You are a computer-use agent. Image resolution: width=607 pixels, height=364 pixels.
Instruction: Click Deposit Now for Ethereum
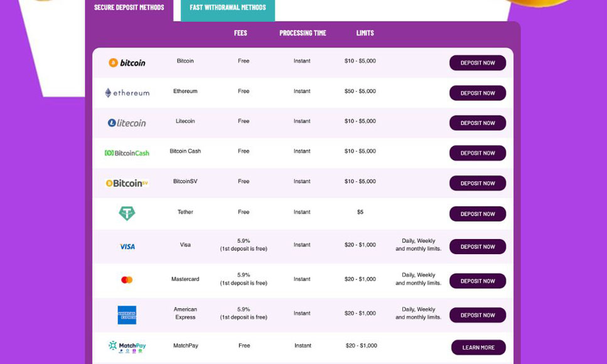477,93
